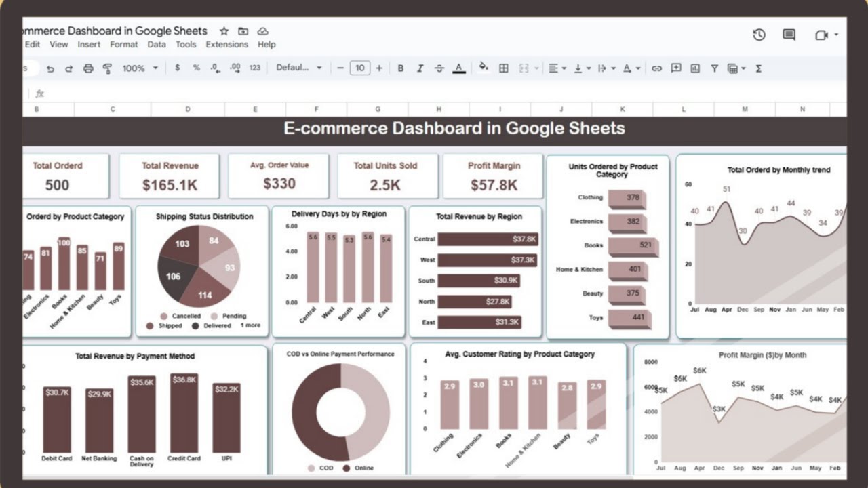Select the Profit Margin $57.8K card
Image resolution: width=868 pixels, height=488 pixels.
click(494, 176)
